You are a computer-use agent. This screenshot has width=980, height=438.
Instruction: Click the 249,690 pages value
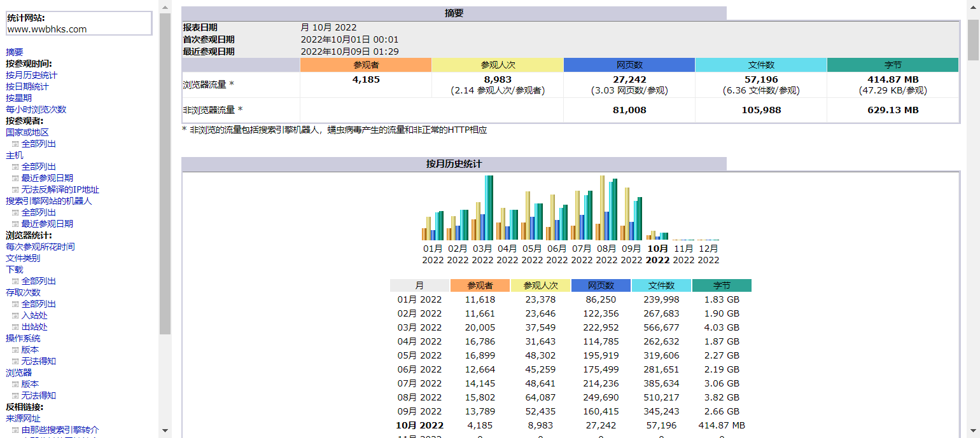coord(601,397)
